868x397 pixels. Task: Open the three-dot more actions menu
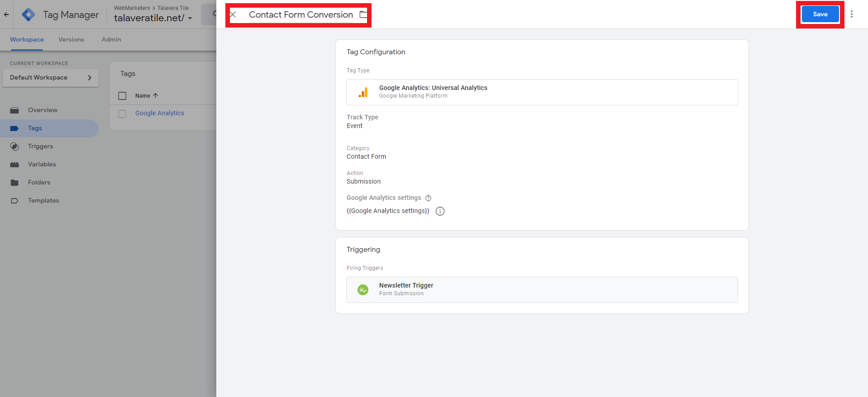(x=851, y=14)
